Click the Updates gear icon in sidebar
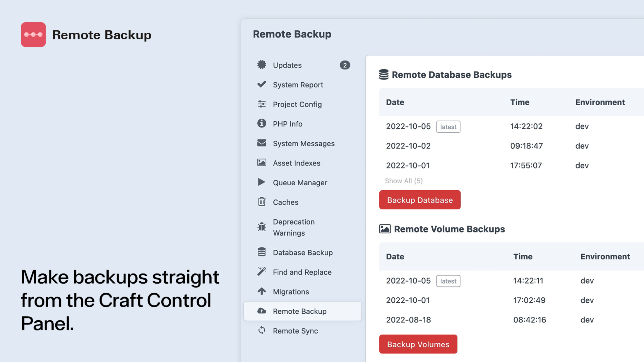The width and height of the screenshot is (644, 362). (262, 65)
